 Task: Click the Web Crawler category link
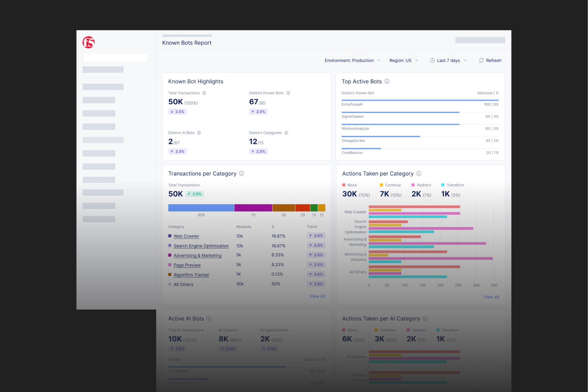coord(186,236)
